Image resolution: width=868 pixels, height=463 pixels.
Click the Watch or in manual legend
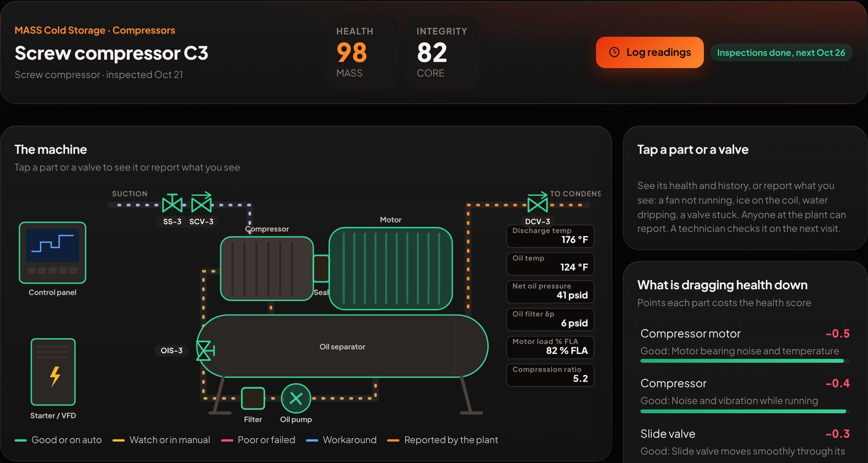click(161, 440)
